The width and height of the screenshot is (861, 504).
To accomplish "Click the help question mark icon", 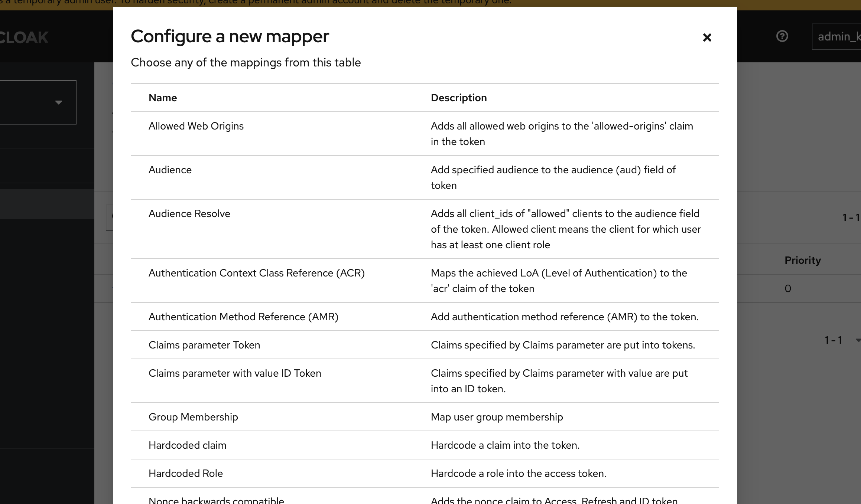I will [782, 36].
